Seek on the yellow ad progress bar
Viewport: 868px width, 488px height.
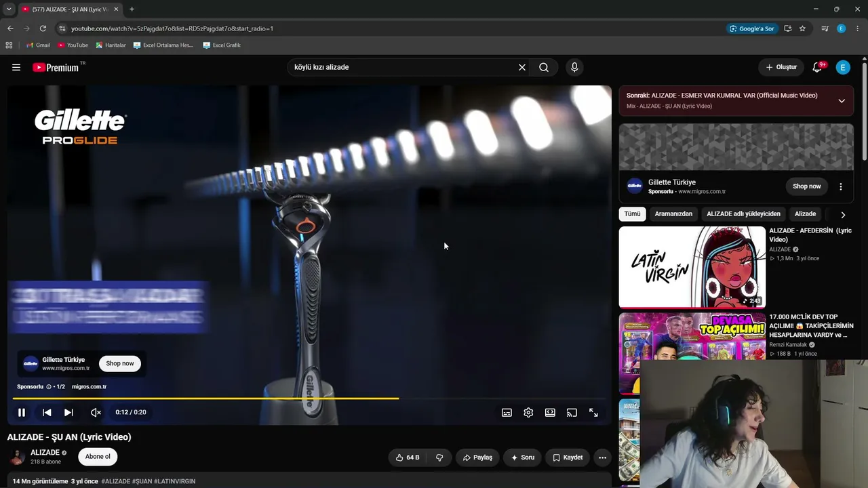coord(309,399)
